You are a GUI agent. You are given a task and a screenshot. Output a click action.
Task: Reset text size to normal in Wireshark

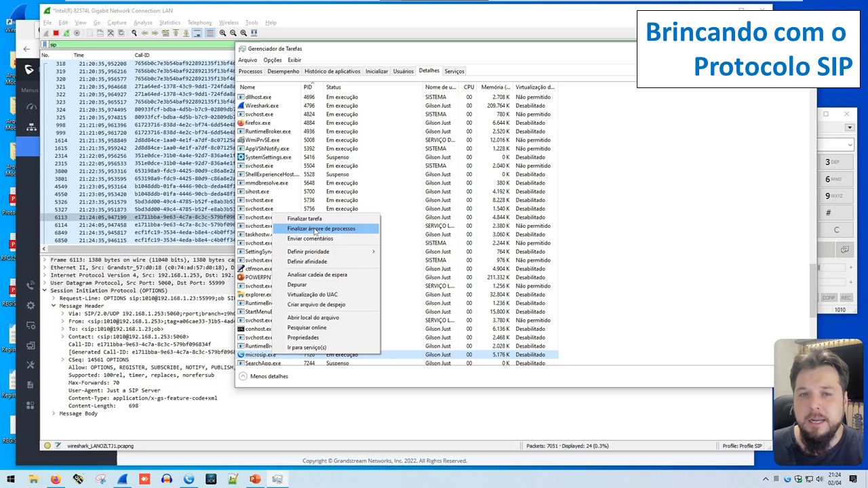(x=243, y=33)
